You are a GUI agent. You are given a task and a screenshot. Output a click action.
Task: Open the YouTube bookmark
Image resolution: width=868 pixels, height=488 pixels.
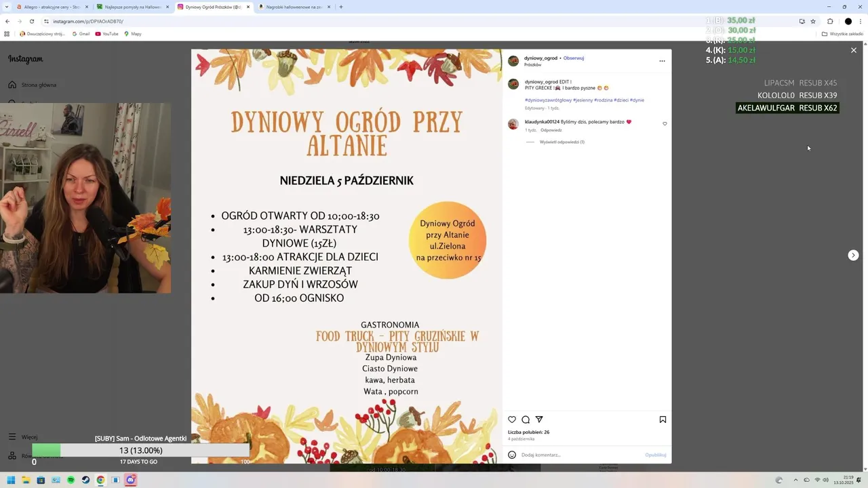[106, 33]
